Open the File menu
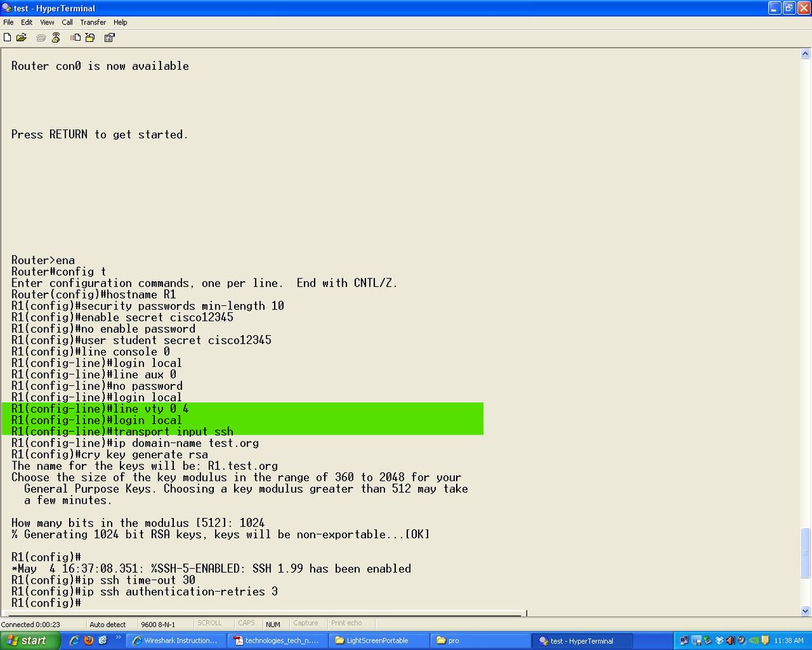The height and width of the screenshot is (650, 812). 8,22
